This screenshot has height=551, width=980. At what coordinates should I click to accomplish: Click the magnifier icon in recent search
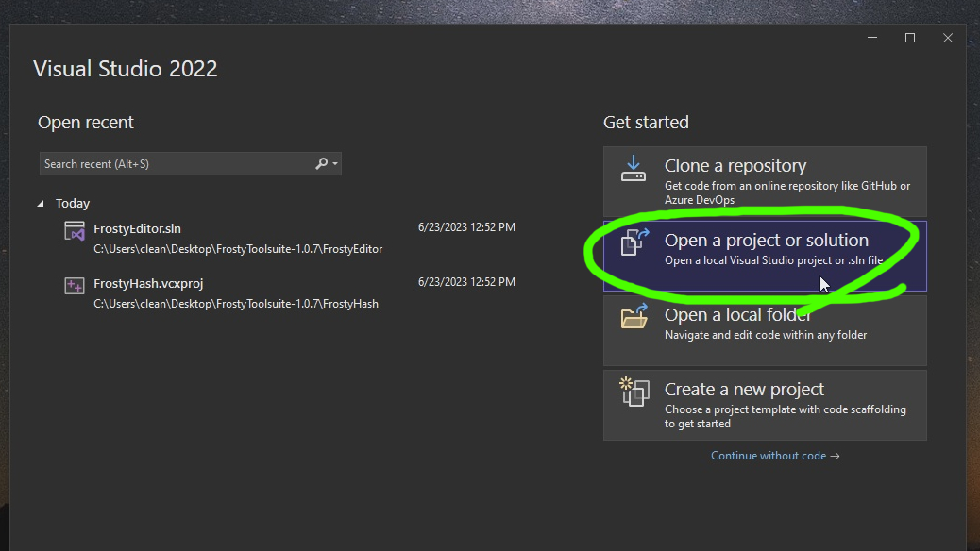[x=321, y=163]
